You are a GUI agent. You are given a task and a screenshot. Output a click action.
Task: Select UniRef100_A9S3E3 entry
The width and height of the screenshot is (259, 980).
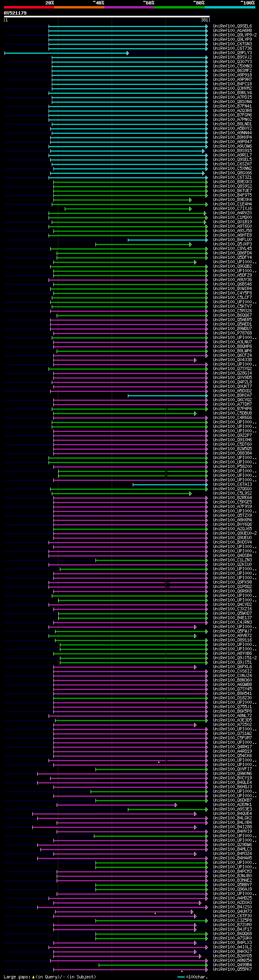[x=232, y=809]
